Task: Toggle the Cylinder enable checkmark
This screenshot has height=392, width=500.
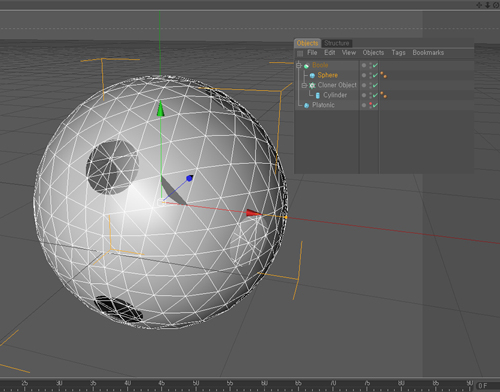Action: coord(375,95)
